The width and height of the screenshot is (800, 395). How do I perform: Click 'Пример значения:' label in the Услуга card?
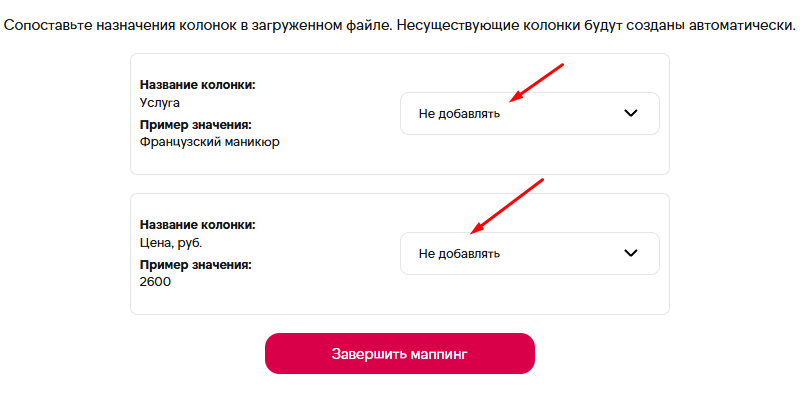tap(196, 125)
